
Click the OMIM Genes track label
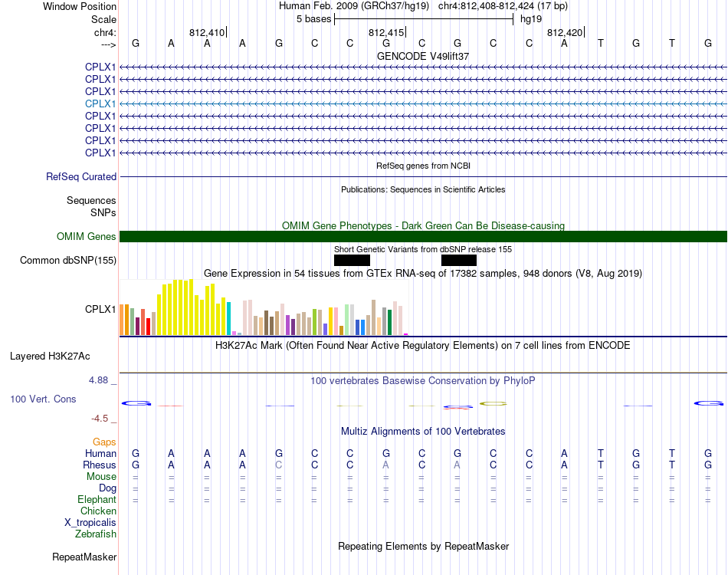(87, 236)
